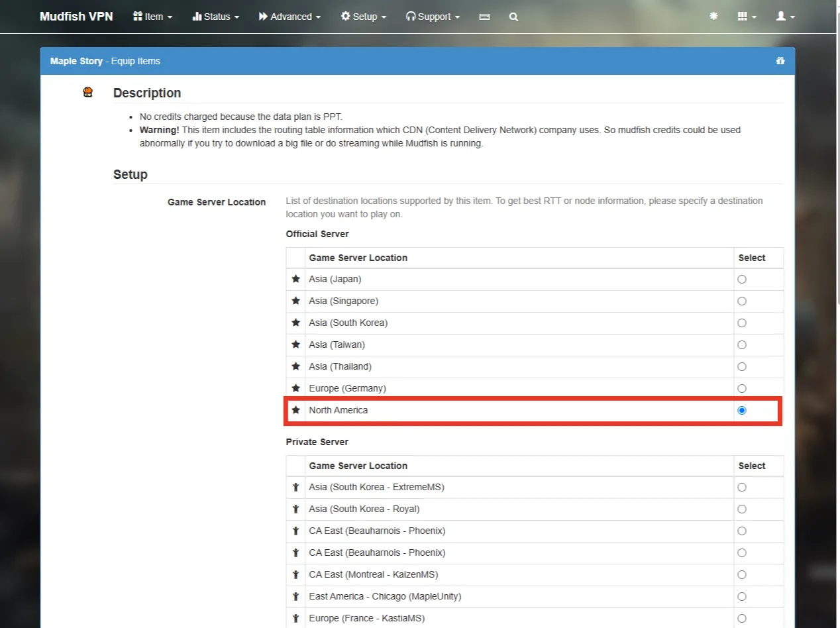
Task: Click the Maple Story mushroom icon
Action: point(87,92)
